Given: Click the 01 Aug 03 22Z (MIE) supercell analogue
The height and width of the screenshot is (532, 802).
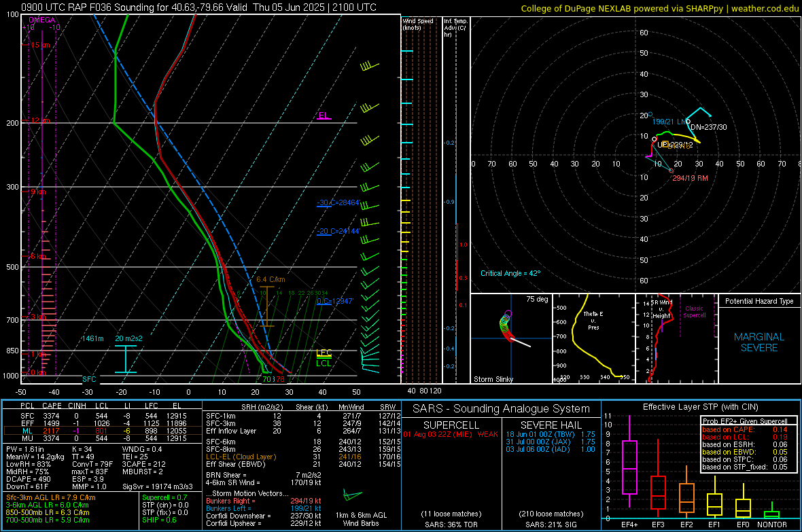Looking at the screenshot, I should pos(451,434).
